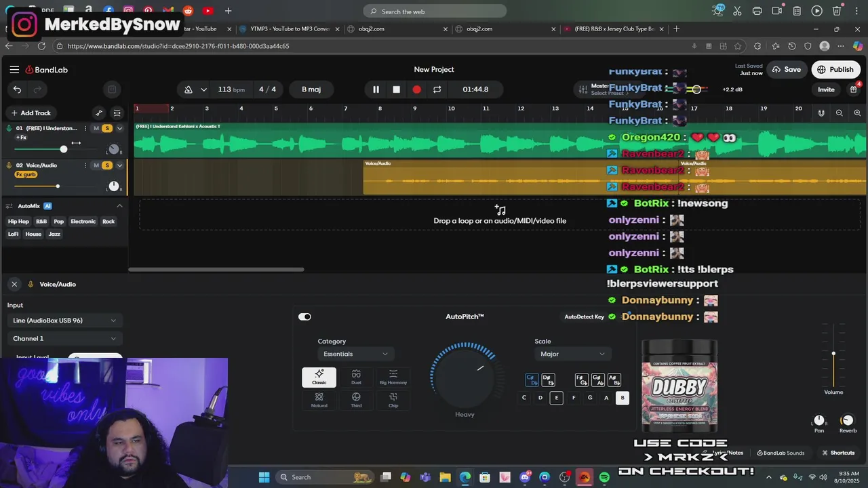Select the Big Harmony AutoPitch effect

tap(393, 378)
